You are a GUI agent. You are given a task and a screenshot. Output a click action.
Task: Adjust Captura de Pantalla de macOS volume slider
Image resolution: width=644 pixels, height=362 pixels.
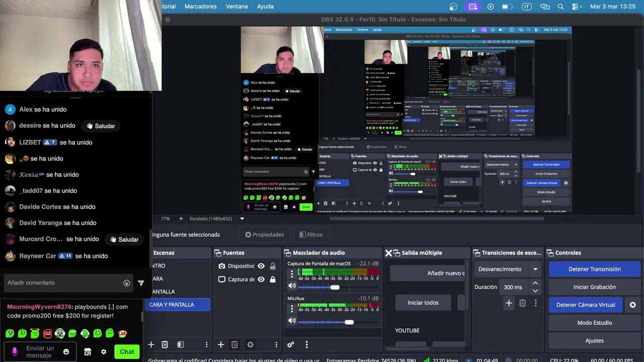335,287
